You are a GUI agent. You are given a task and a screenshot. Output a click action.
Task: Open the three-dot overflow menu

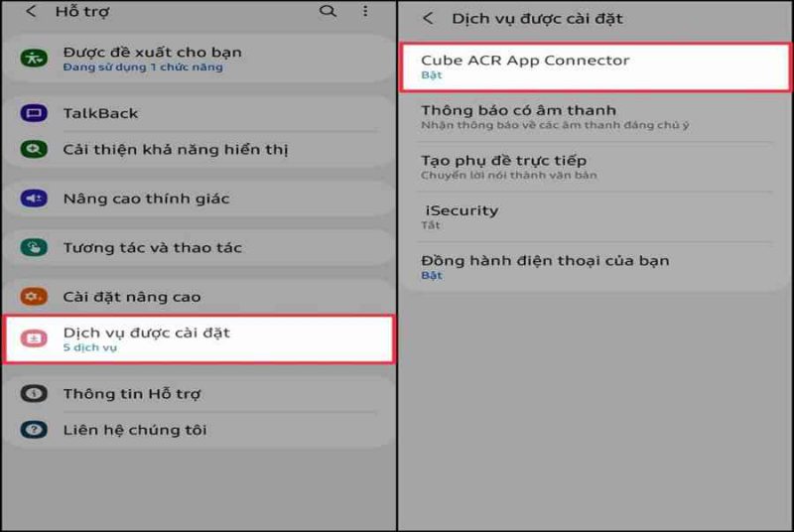[x=365, y=11]
